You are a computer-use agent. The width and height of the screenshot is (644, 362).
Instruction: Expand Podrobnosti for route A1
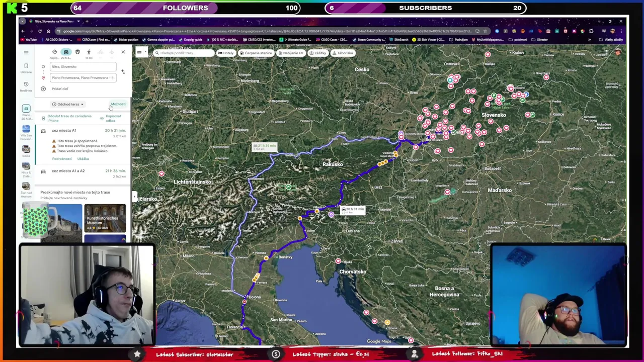(x=62, y=159)
